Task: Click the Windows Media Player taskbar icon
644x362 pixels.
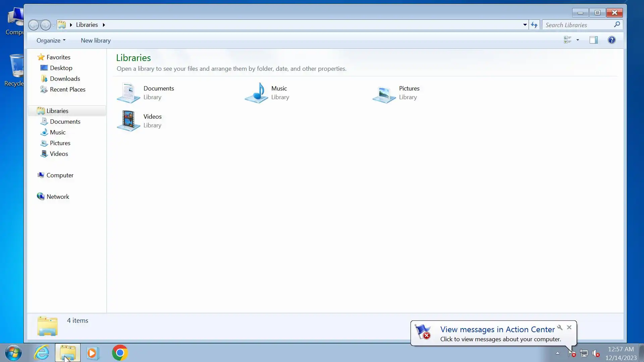Action: [93, 353]
